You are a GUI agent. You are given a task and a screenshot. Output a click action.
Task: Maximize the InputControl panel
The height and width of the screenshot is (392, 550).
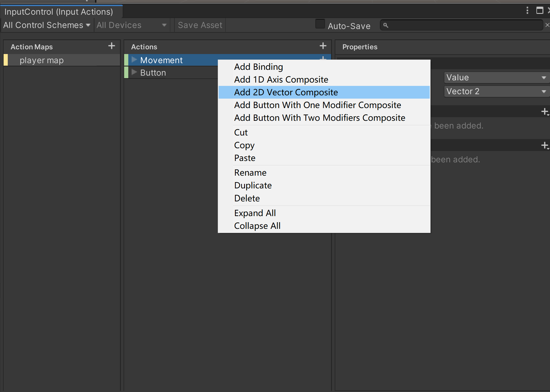pos(539,11)
